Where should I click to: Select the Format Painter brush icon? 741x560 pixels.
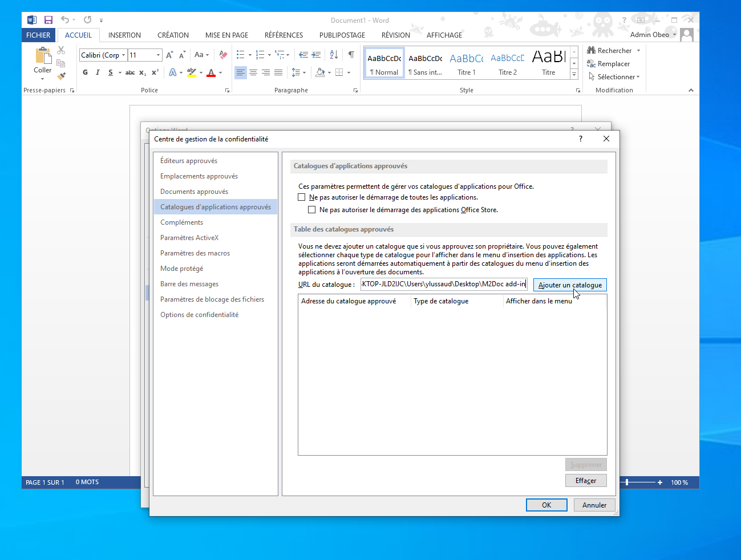(61, 75)
